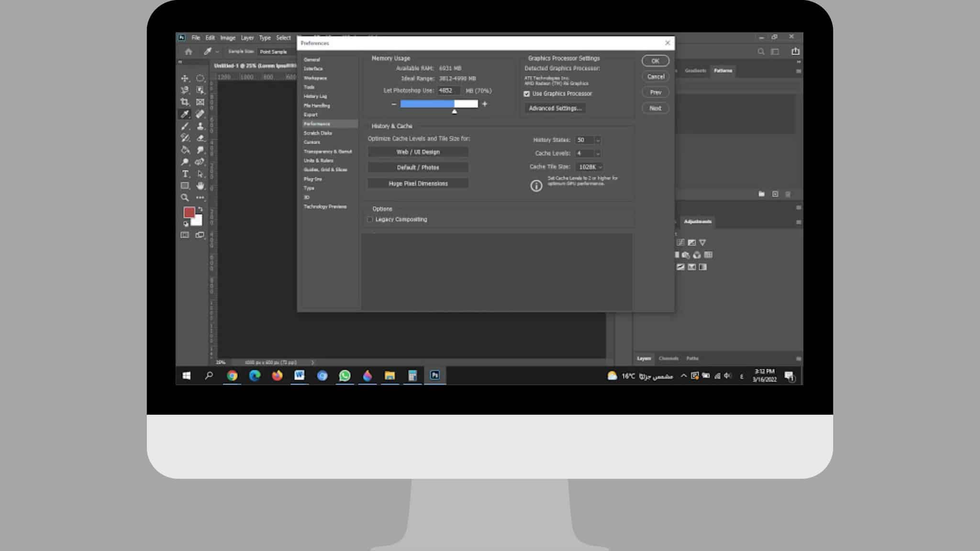Select the Move tool
980x551 pixels.
coord(185,78)
